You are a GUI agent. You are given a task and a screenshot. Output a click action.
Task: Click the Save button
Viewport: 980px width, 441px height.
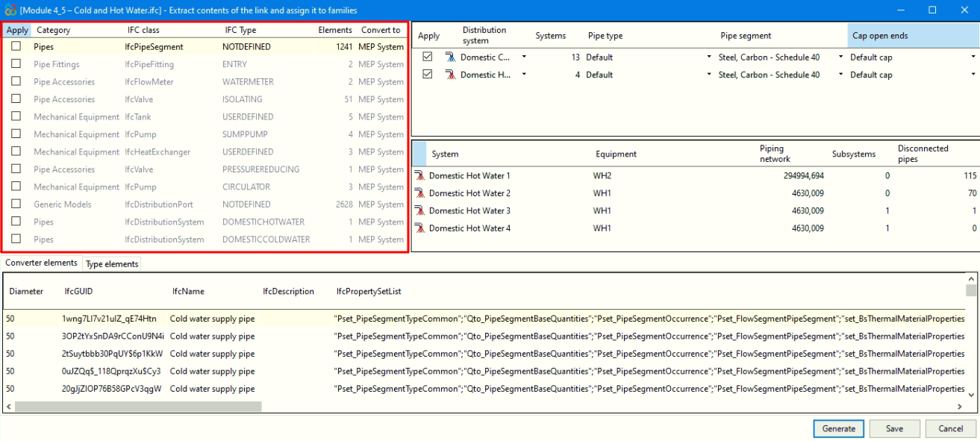pos(894,428)
